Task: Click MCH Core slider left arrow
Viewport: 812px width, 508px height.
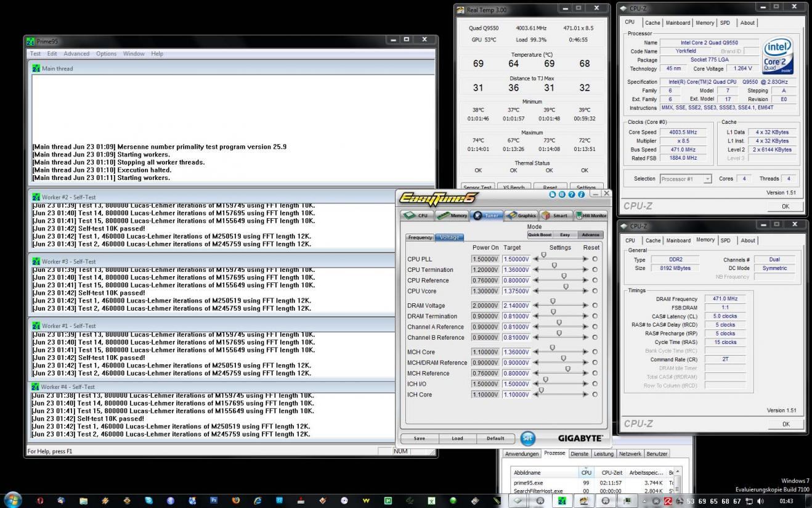Action: pos(535,352)
